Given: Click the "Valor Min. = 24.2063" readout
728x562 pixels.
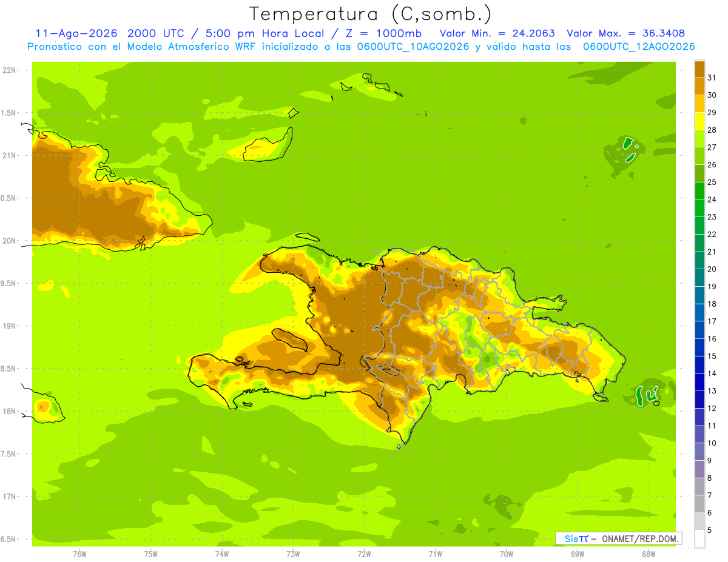Looking at the screenshot, I should click(x=497, y=33).
